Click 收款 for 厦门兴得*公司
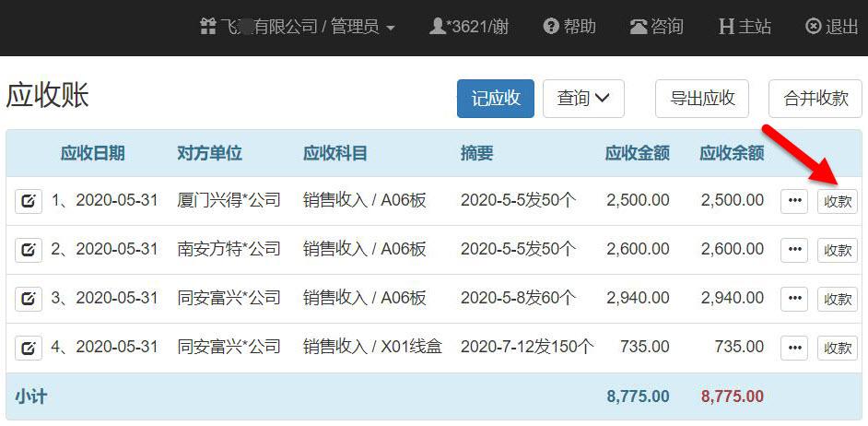 [838, 201]
